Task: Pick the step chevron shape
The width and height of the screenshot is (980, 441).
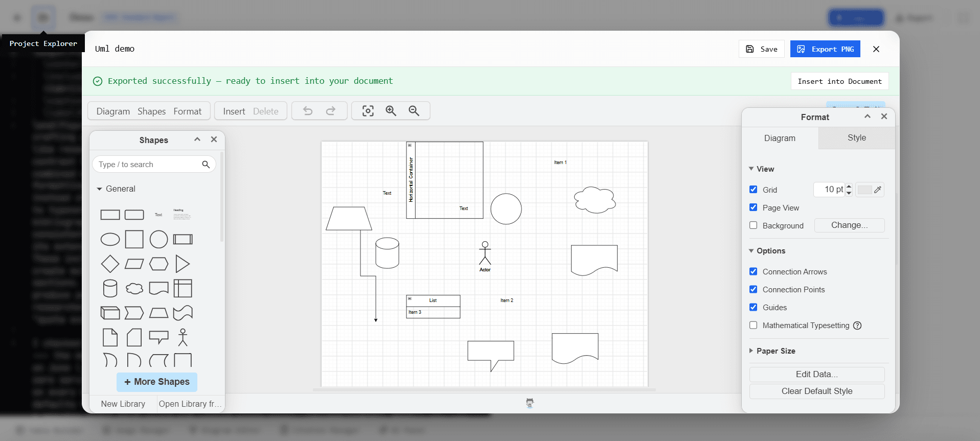Action: [x=134, y=313]
